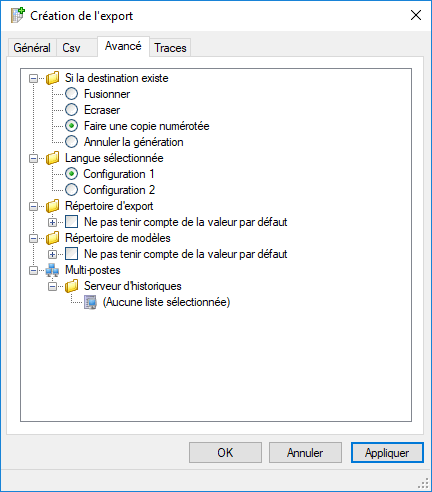Expand the plus node under Répertoire de modèles
The width and height of the screenshot is (432, 492).
click(x=52, y=254)
